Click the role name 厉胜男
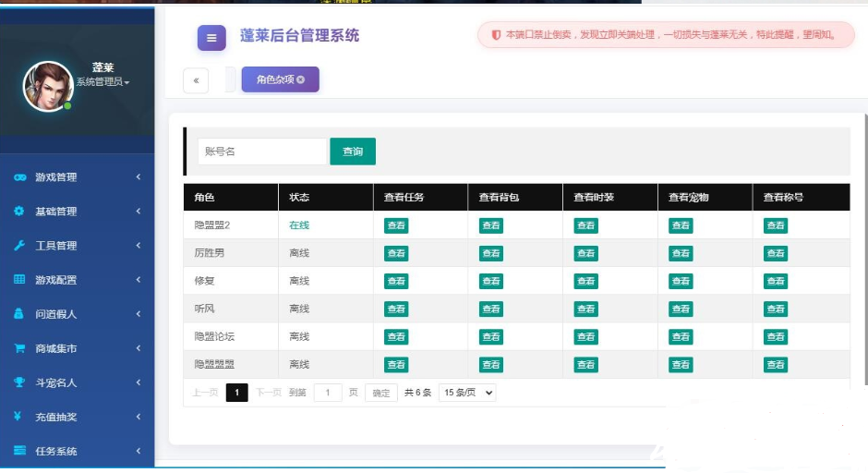 (210, 253)
